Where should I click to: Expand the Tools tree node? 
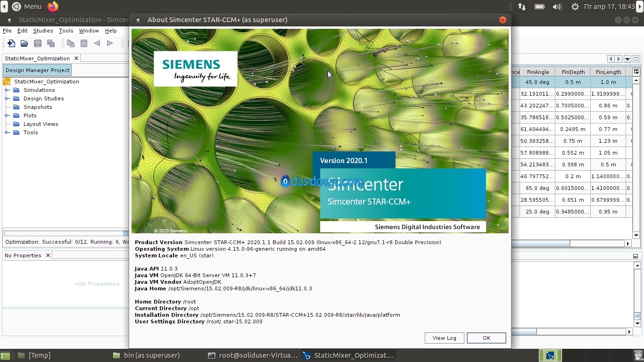pos(7,132)
